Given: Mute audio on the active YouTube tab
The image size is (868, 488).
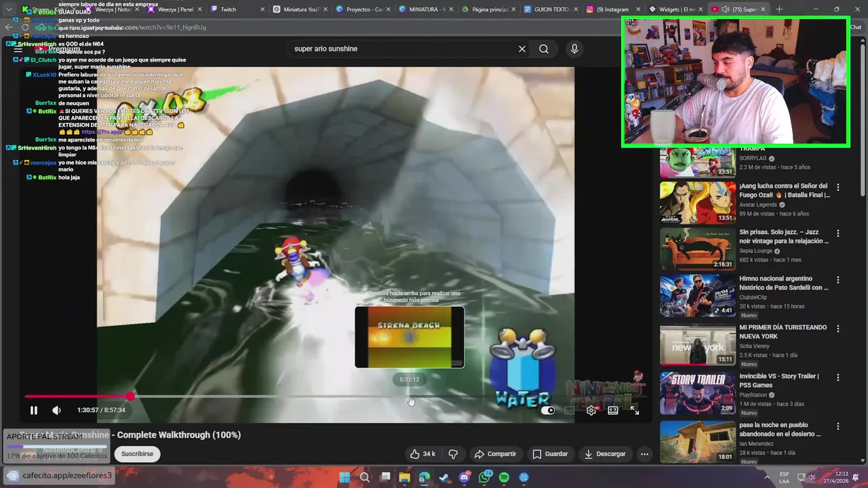Looking at the screenshot, I should pos(725,9).
